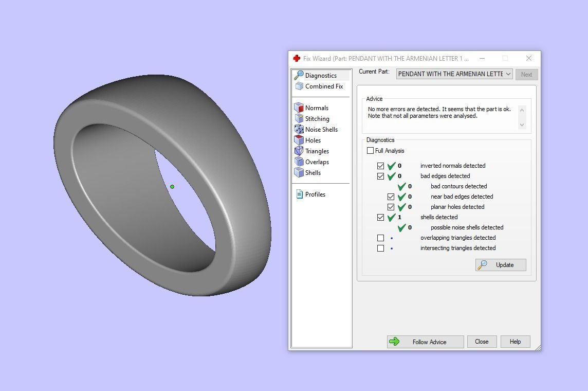The image size is (588, 391).
Task: Click the Combined Fix cube icon
Action: 299,86
